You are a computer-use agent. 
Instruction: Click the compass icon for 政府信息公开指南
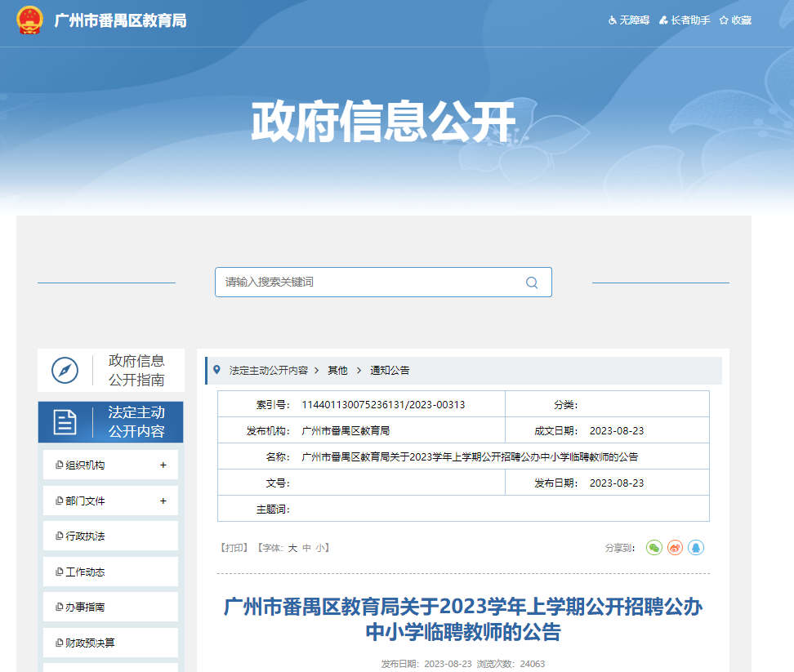click(65, 370)
